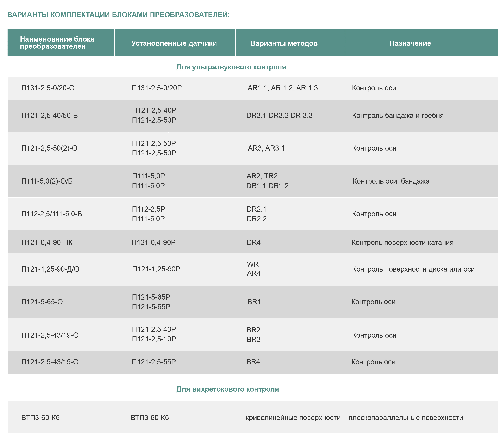Click methods DR3.1 DR3.2 DR 3.3
The width and height of the screenshot is (504, 438).
tap(279, 115)
